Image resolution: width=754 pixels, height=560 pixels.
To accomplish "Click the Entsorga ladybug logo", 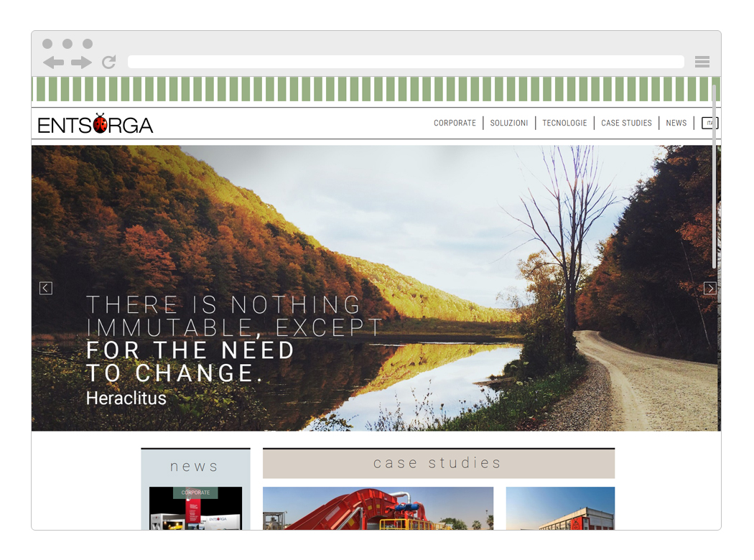I will (96, 124).
